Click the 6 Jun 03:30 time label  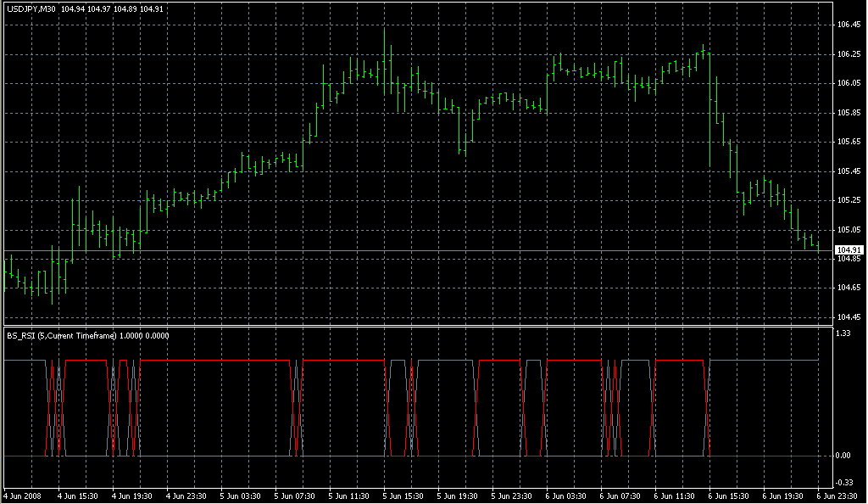565,496
